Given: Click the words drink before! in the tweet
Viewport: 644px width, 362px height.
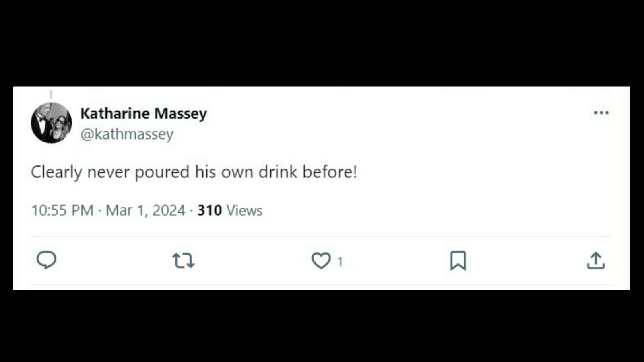Looking at the screenshot, I should pyautogui.click(x=308, y=172).
